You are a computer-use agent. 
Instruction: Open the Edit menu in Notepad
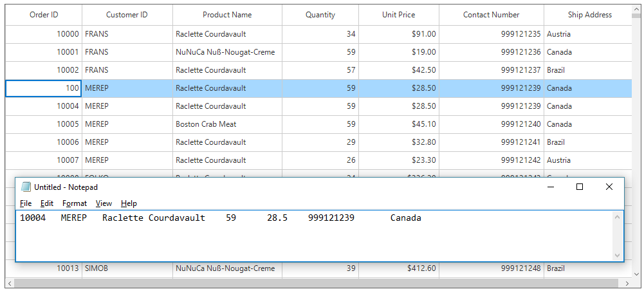pos(47,203)
